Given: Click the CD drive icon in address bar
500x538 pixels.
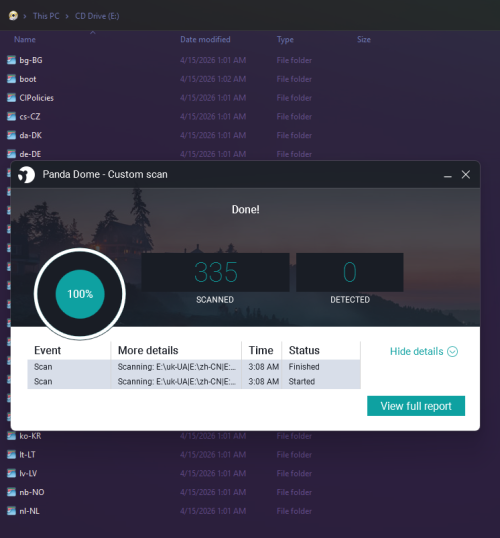Looking at the screenshot, I should [x=13, y=16].
